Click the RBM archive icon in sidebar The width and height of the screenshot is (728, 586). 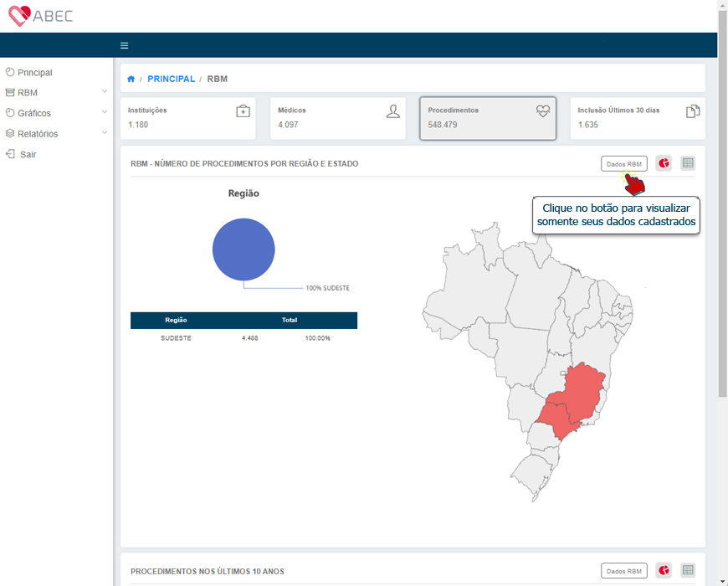coord(10,92)
